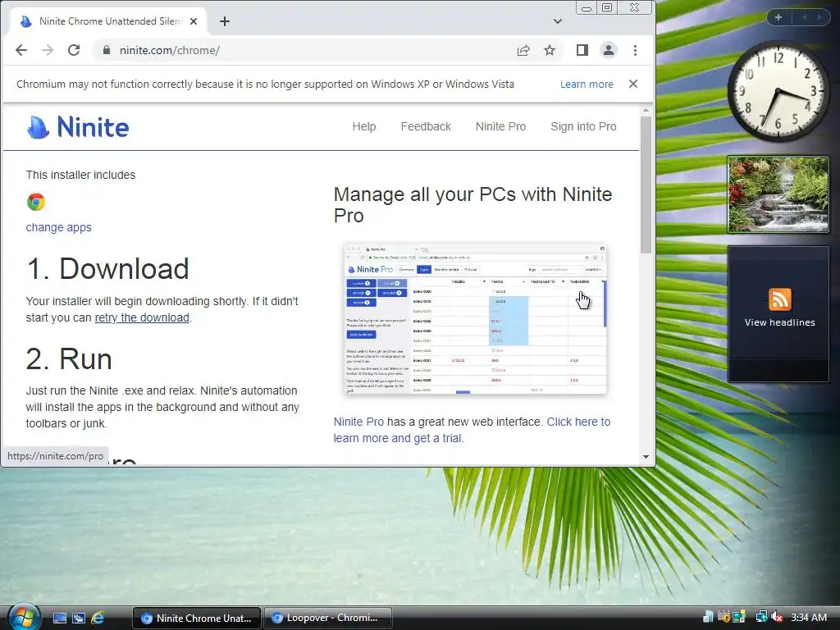Viewport: 840px width, 630px height.
Task: Click the 3:34 AM taskbar clock
Action: coord(808,617)
